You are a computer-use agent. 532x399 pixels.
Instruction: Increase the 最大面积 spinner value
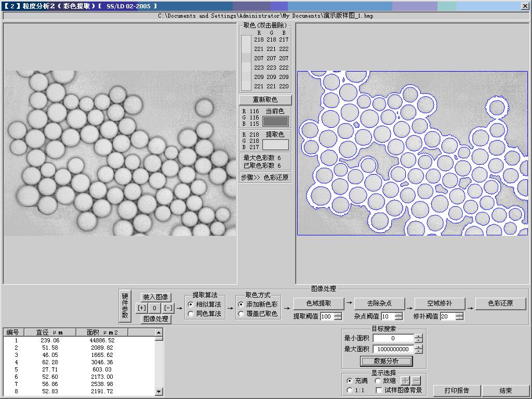[419, 347]
